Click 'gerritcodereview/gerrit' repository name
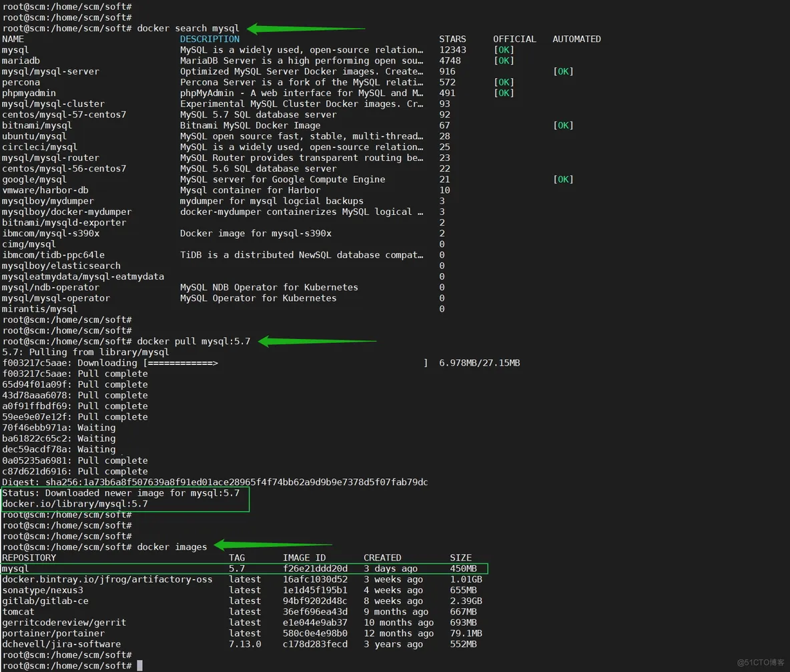The height and width of the screenshot is (672, 790). (64, 623)
